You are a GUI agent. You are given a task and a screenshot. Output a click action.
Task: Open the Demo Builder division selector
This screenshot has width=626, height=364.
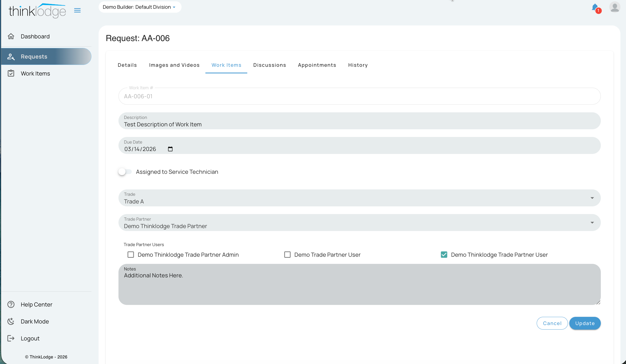pyautogui.click(x=140, y=7)
